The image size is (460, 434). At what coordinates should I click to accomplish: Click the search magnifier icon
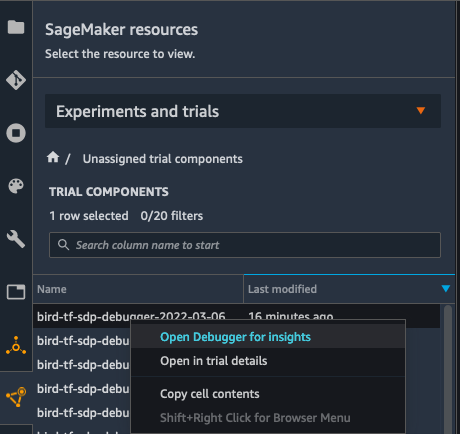point(63,245)
